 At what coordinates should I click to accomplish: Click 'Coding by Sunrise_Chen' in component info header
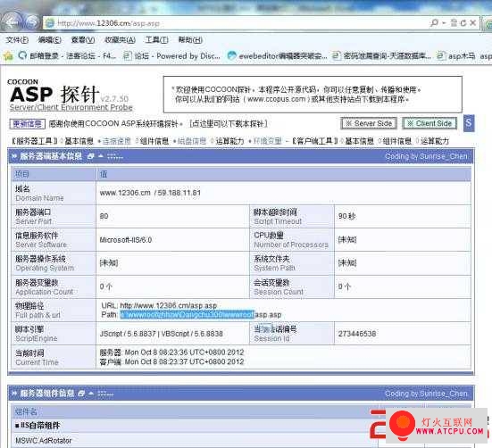tap(426, 394)
